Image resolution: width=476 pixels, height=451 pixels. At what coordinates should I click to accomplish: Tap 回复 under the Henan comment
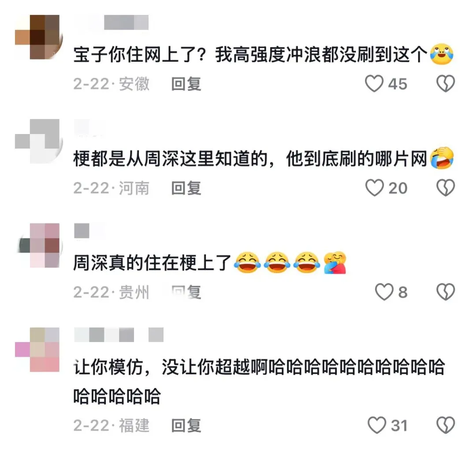coord(186,188)
